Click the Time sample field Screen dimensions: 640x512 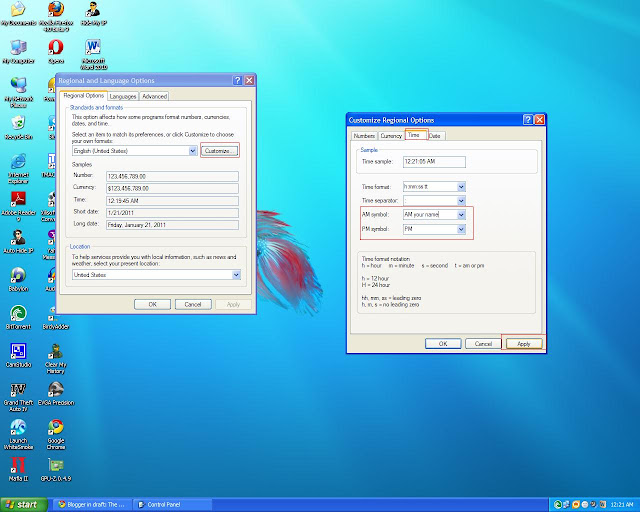[x=434, y=162]
